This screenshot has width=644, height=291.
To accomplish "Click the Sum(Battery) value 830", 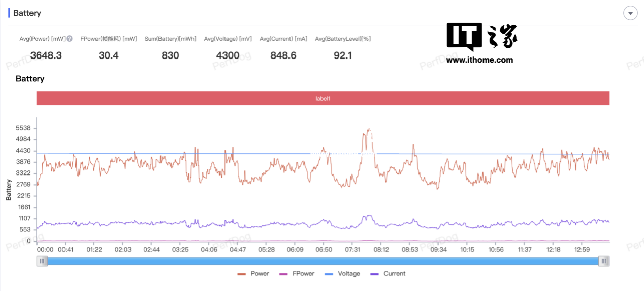I will tap(170, 55).
